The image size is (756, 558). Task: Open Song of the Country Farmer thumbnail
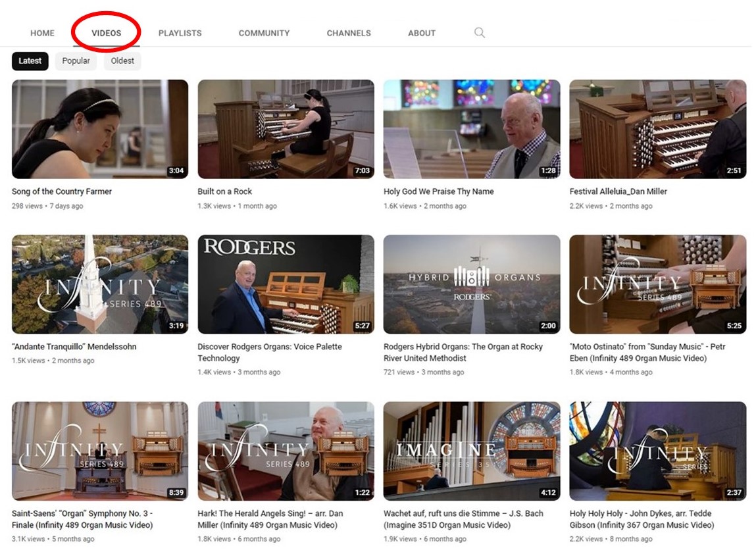100,129
